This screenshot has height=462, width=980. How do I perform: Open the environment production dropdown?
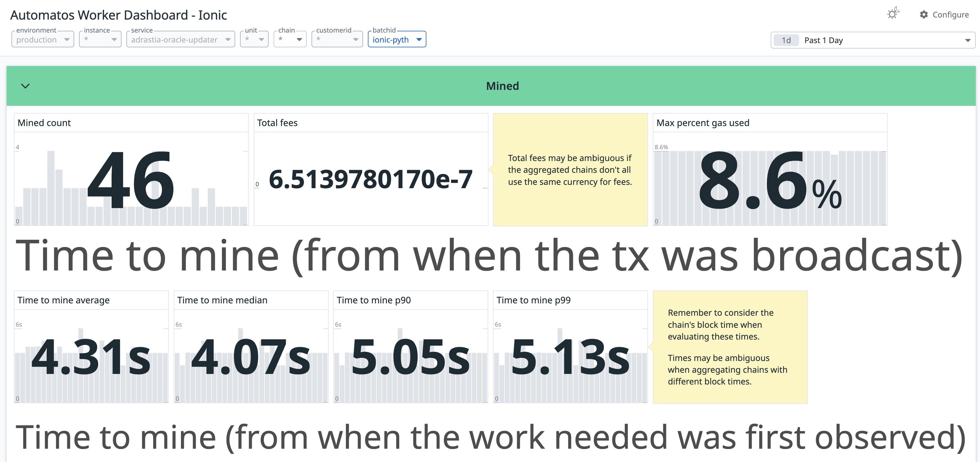(x=43, y=39)
